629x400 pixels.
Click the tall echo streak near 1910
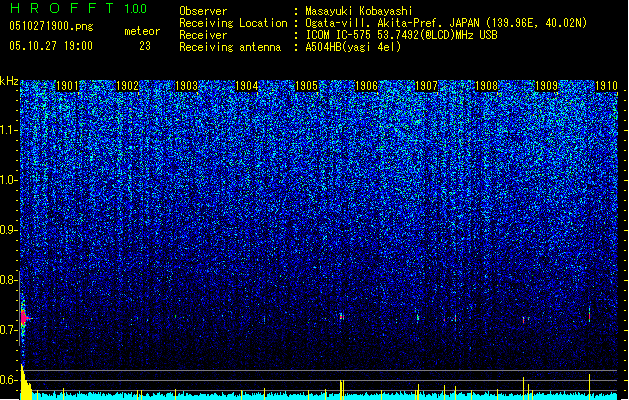589,315
